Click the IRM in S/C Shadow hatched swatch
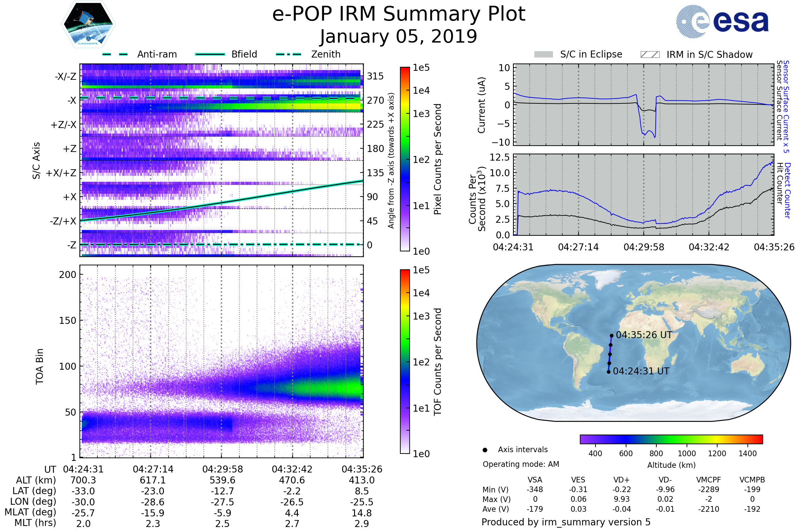This screenshot has height=532, width=798. 650,55
